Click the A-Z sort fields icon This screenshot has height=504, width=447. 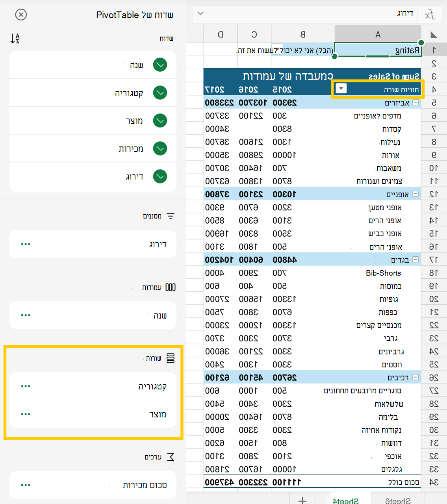[15, 38]
